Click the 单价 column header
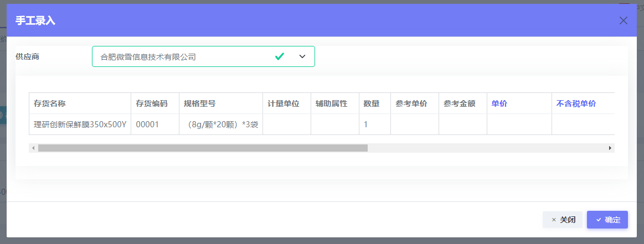This screenshot has width=644, height=244. 519,103
